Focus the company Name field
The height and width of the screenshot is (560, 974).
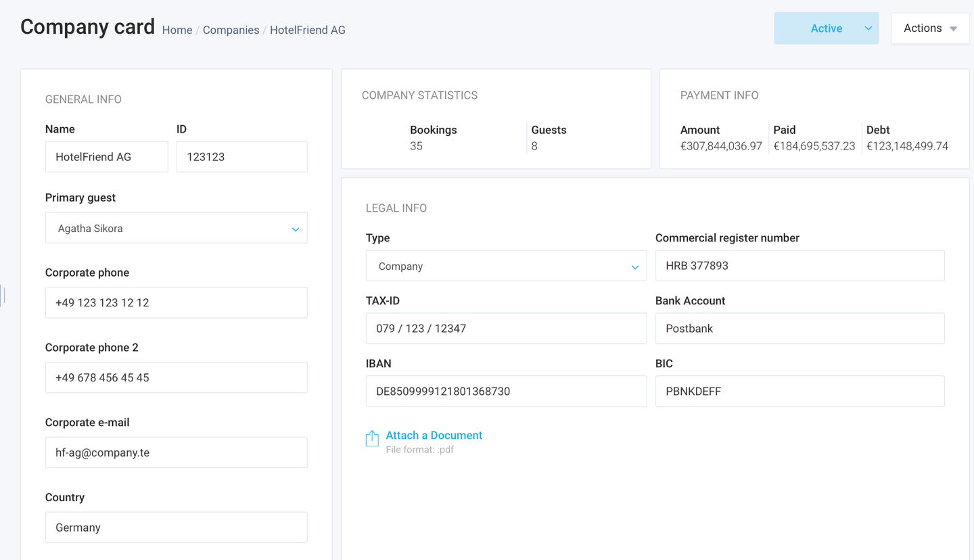pos(106,157)
